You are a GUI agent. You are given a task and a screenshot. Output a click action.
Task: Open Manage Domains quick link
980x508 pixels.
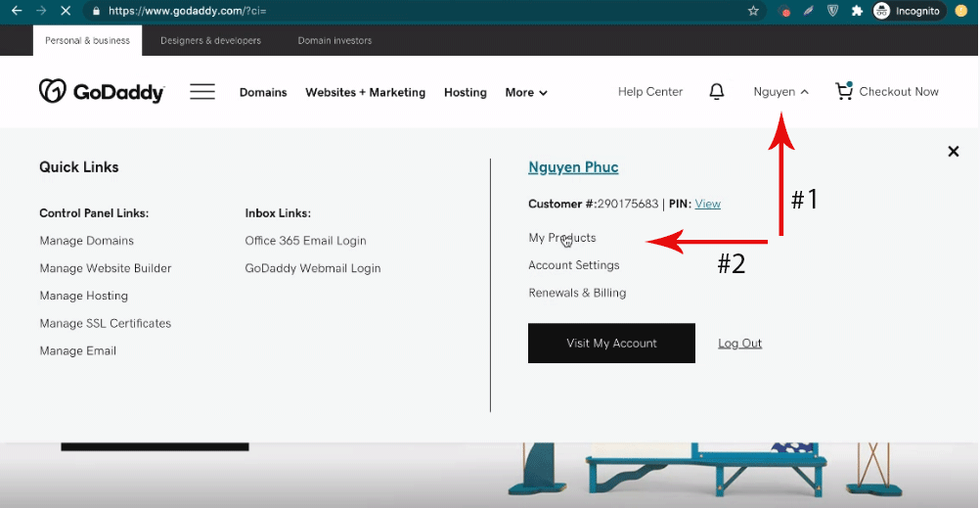tap(86, 241)
